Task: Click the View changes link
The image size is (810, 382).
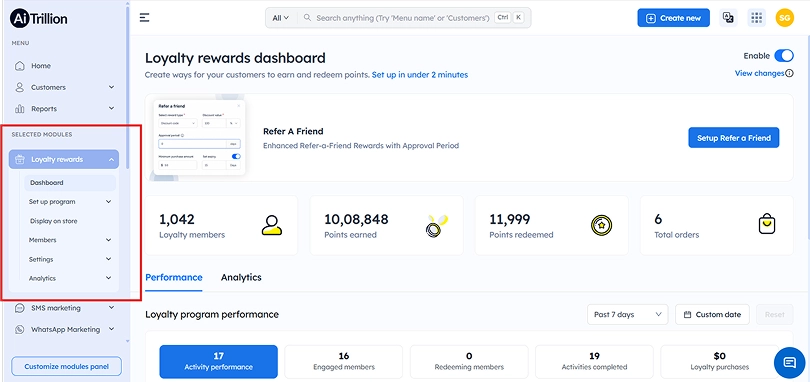Action: (x=759, y=73)
